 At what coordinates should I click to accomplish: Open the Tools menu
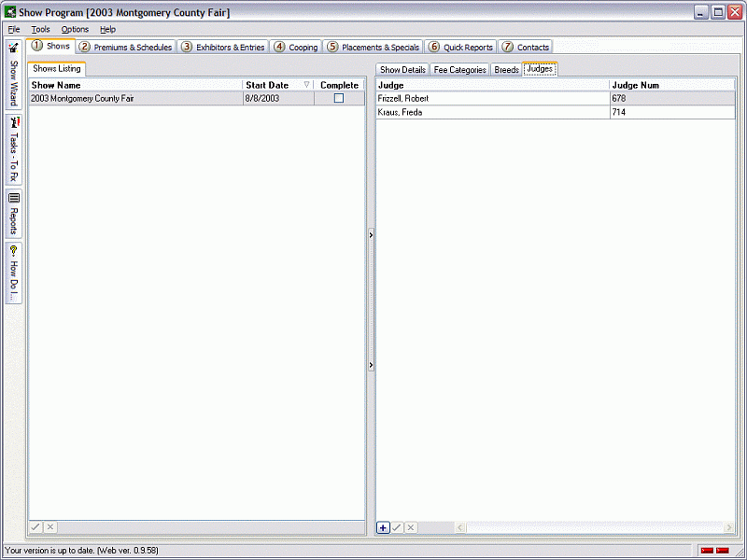40,29
